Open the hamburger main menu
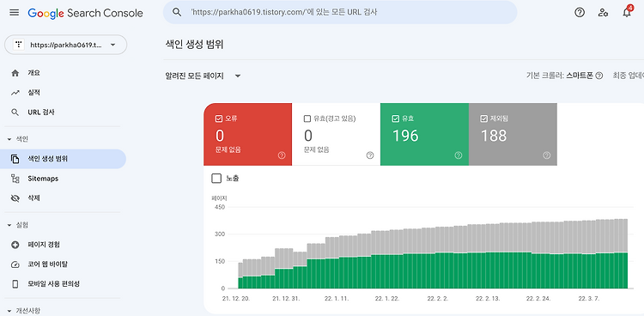644x316 pixels. (14, 13)
